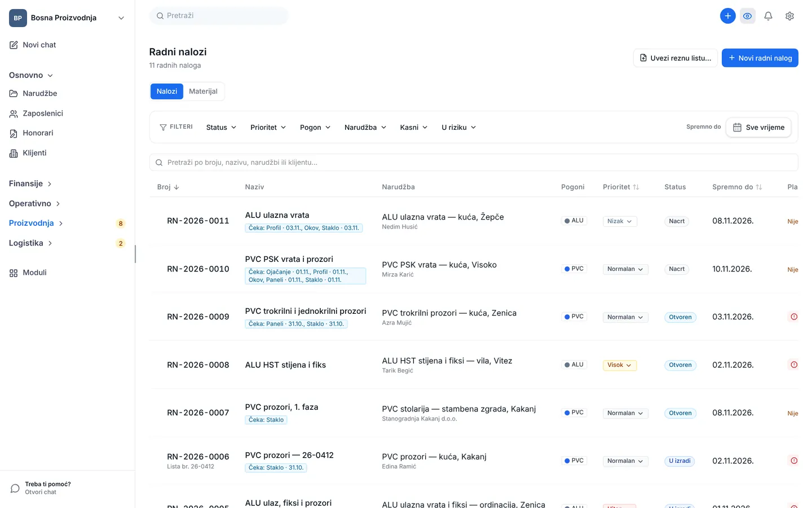Open the Pogon filter dropdown
This screenshot has height=508, width=812.
click(315, 128)
